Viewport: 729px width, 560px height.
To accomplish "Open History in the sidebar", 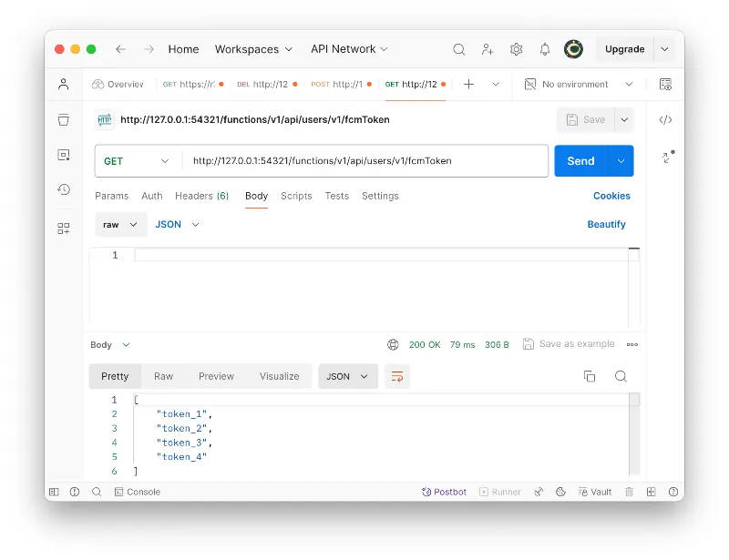I will (x=64, y=189).
